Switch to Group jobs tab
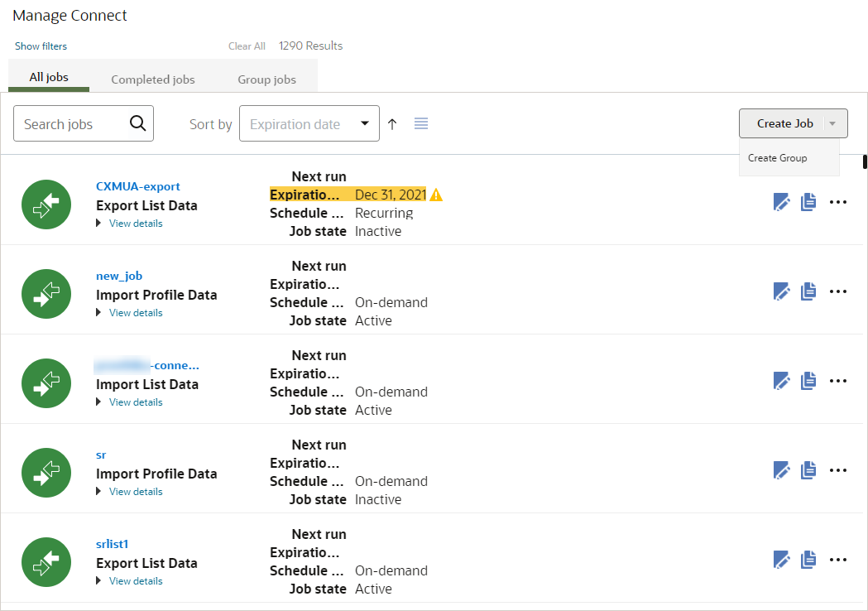This screenshot has width=868, height=611. [266, 79]
